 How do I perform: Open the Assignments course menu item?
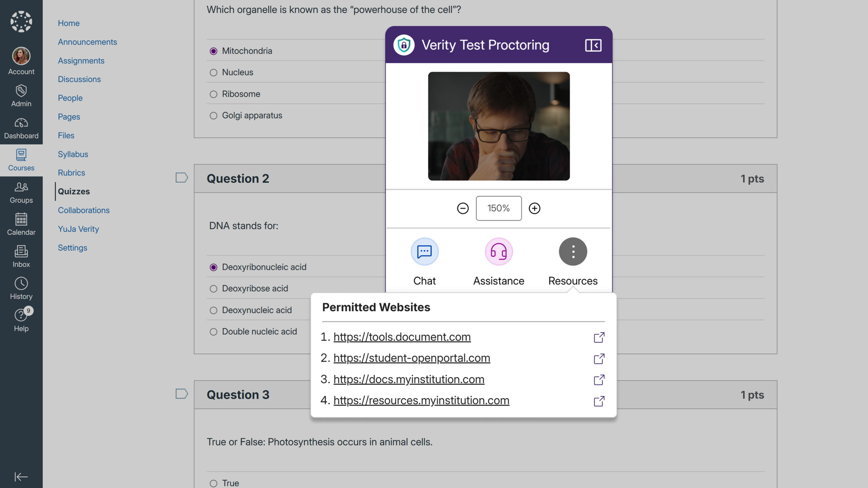(81, 61)
